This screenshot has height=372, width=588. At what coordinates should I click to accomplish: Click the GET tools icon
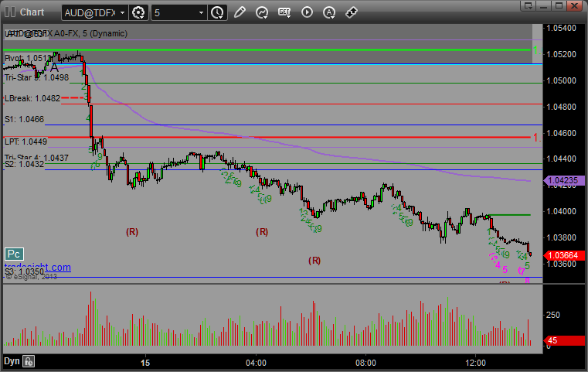pyautogui.click(x=284, y=12)
